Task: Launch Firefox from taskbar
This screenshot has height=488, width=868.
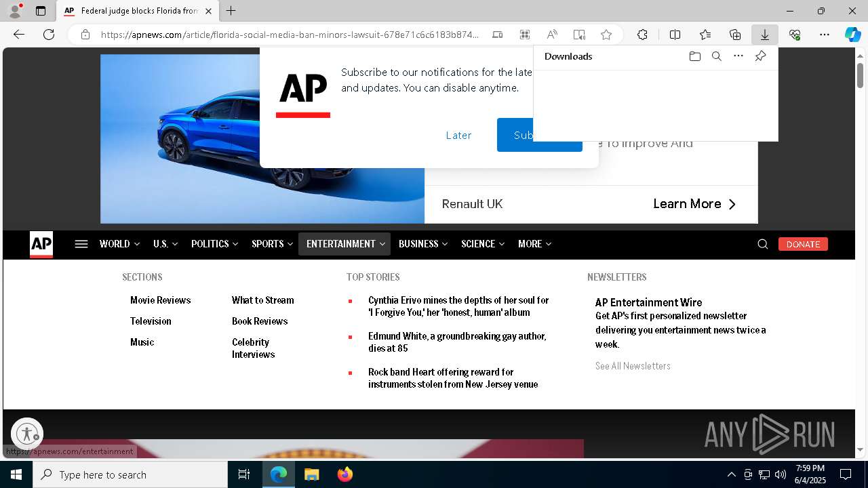Action: [x=344, y=474]
